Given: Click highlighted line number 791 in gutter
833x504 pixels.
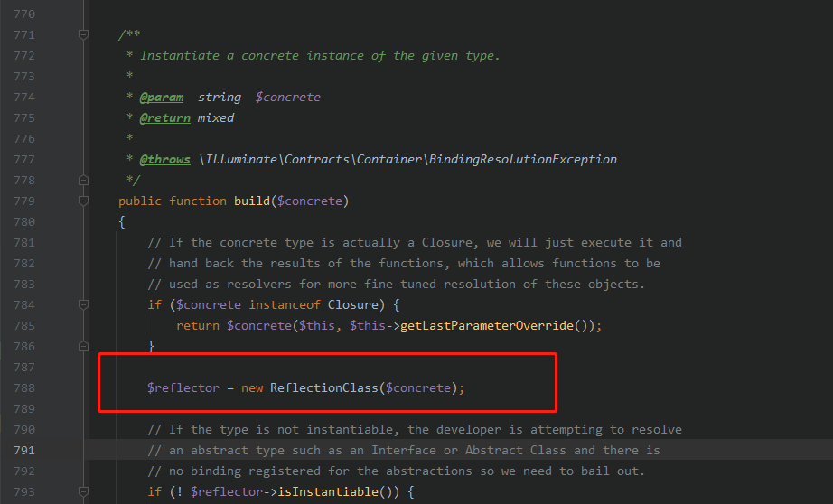Looking at the screenshot, I should (x=24, y=451).
